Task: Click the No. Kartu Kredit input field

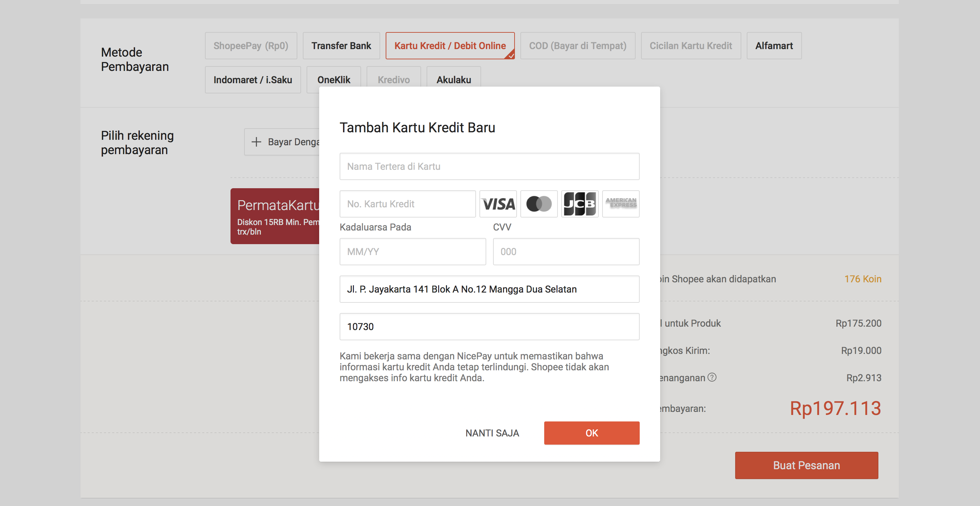Action: 407,204
